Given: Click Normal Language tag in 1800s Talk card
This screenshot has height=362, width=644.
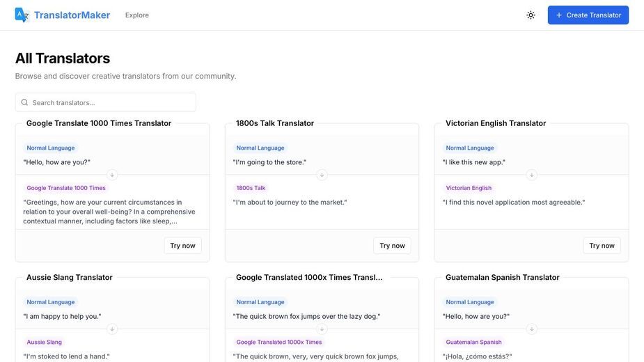Looking at the screenshot, I should click(x=260, y=148).
